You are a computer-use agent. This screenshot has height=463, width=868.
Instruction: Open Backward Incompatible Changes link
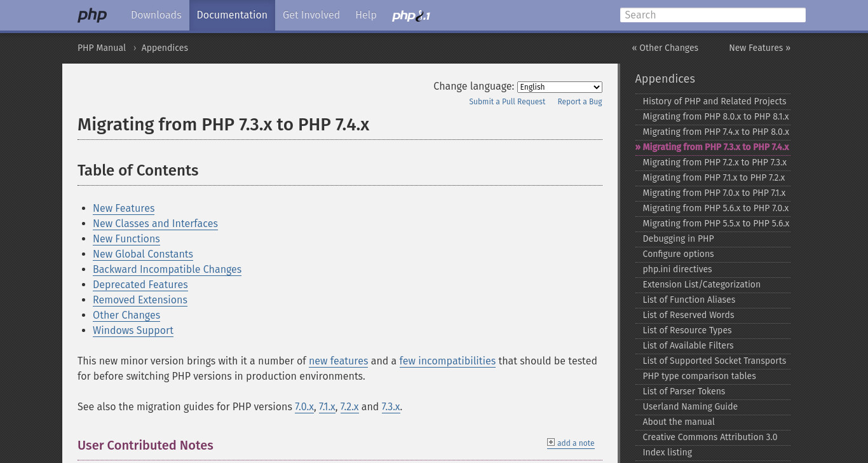pyautogui.click(x=167, y=270)
